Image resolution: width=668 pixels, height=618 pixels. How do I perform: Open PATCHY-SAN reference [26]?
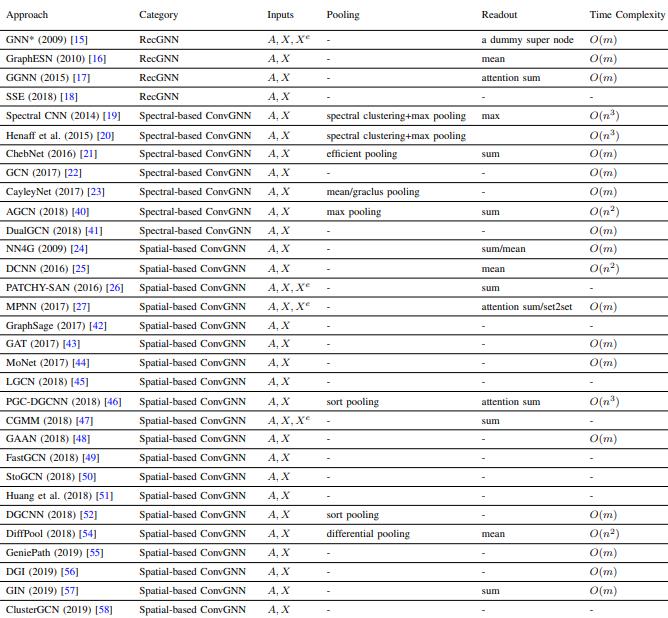click(x=115, y=288)
